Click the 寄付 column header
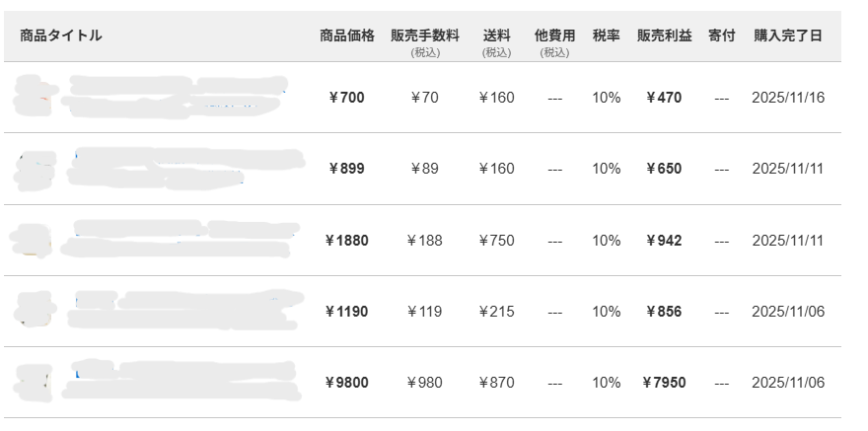The image size is (868, 431). tap(721, 36)
